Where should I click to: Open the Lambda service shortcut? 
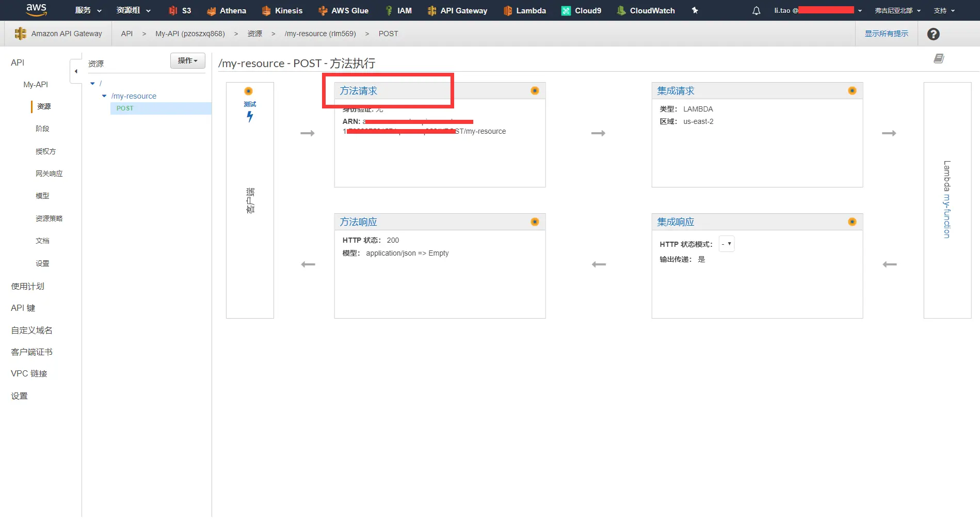(524, 10)
